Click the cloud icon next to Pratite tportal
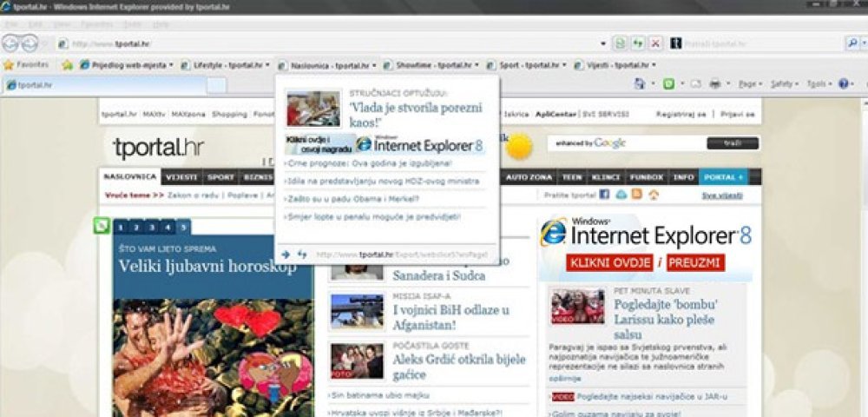 tap(621, 195)
